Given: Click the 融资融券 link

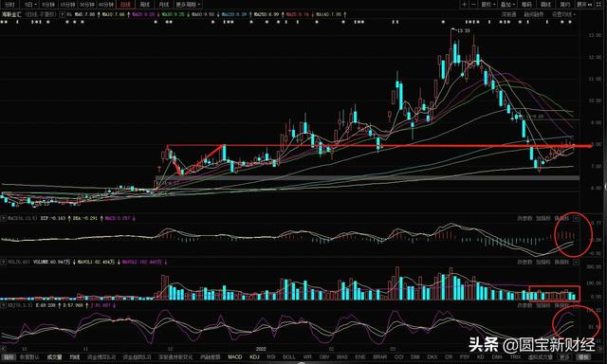Looking at the screenshot, I should [534, 14].
